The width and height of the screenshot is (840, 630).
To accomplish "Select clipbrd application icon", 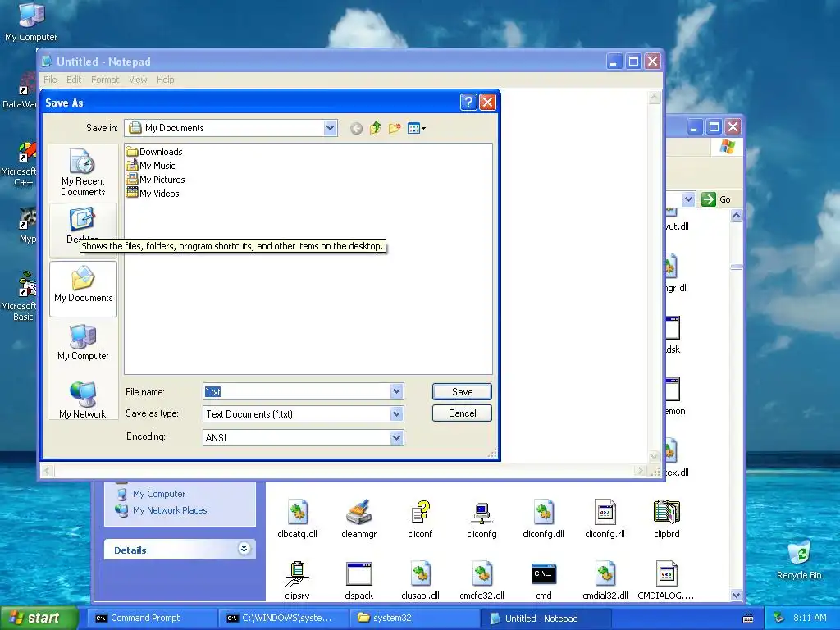I will click(x=666, y=519).
